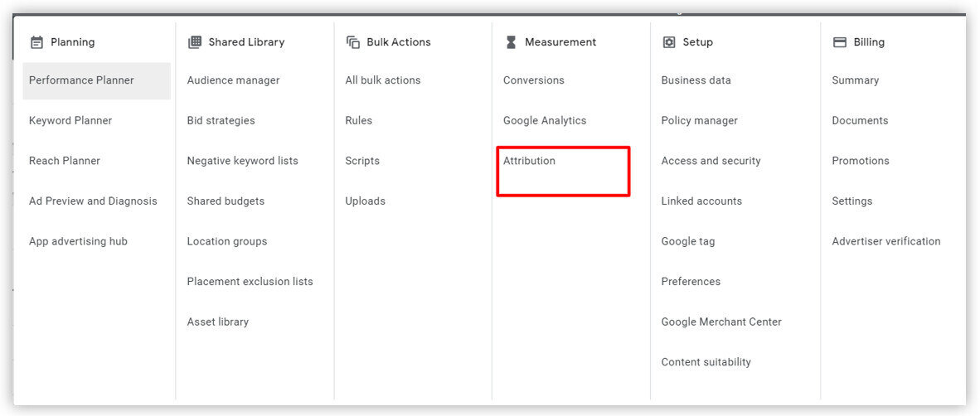The width and height of the screenshot is (980, 416).
Task: Open Ad Preview and Diagnosis
Action: tap(93, 201)
